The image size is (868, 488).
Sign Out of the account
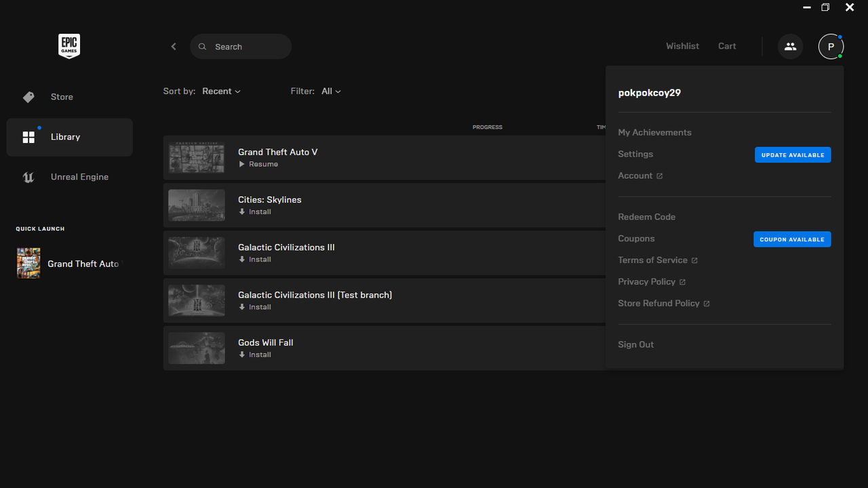click(x=635, y=344)
